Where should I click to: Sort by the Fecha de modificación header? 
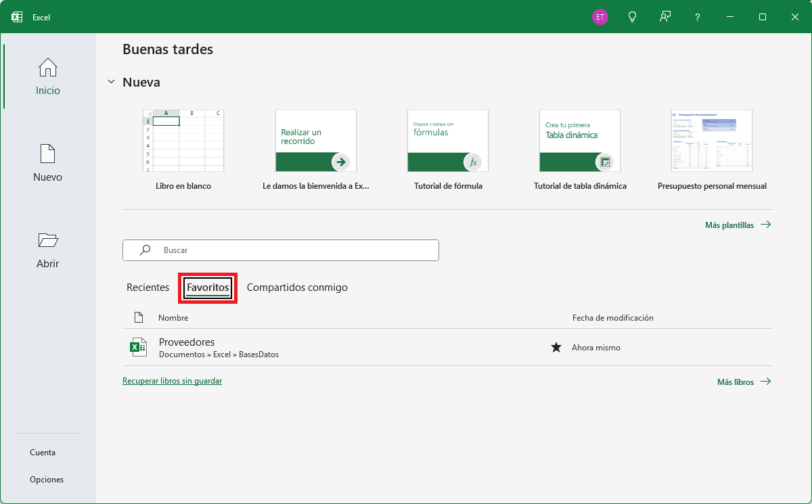coord(613,318)
